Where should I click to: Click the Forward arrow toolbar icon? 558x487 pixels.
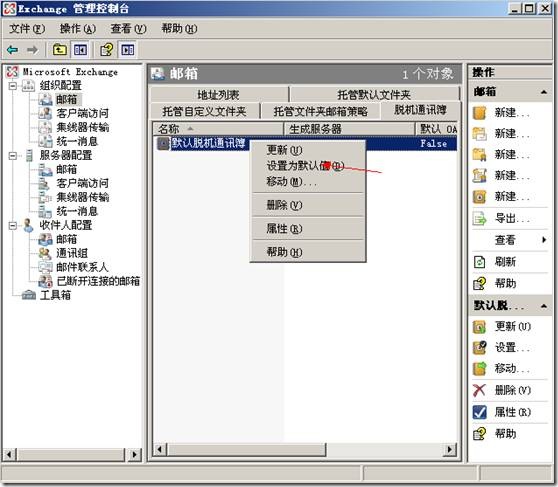[32, 49]
